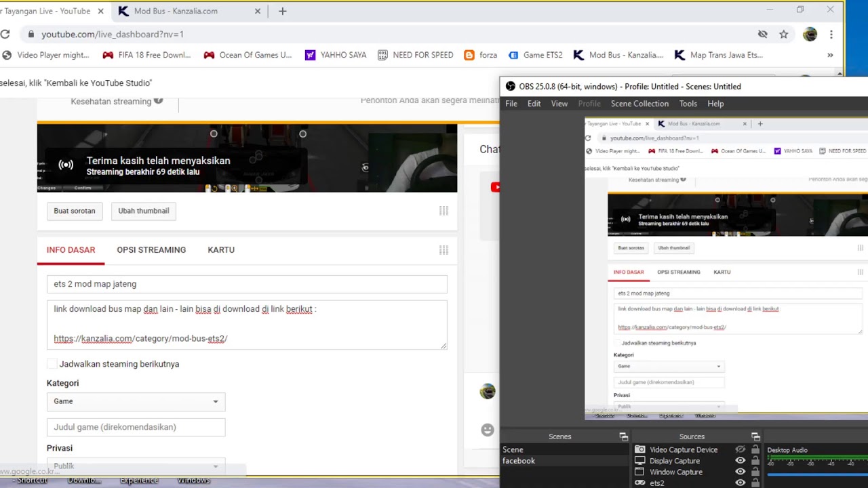Viewport: 868px width, 488px height.
Task: Click the Display Capture monitor icon
Action: pyautogui.click(x=639, y=461)
